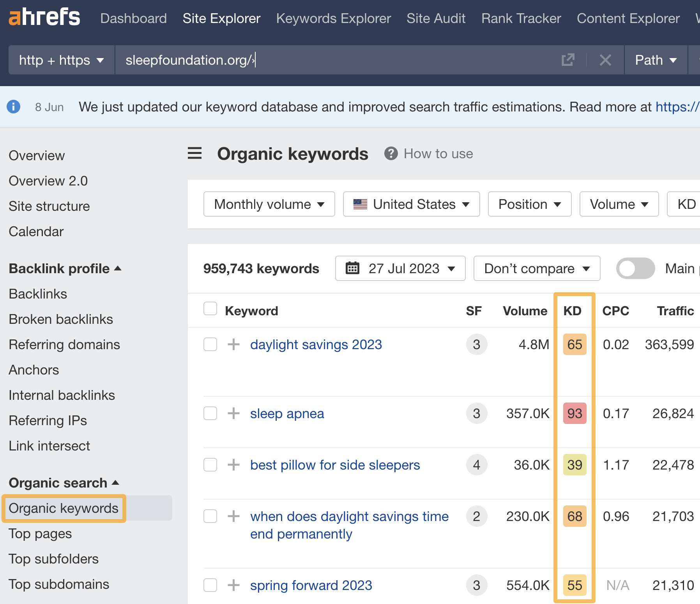Open the hamburger menu beside Organic keywords
Screen dimensions: 700x604
coord(194,154)
